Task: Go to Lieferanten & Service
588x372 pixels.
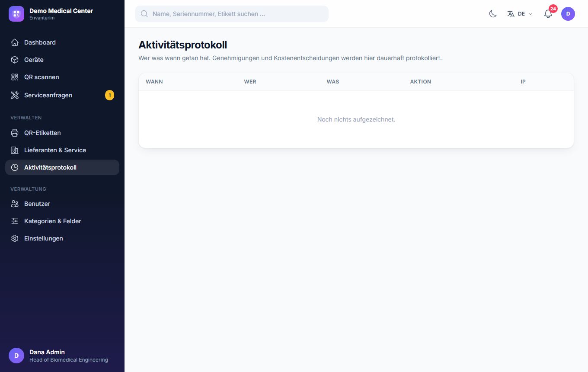Action: [62, 150]
